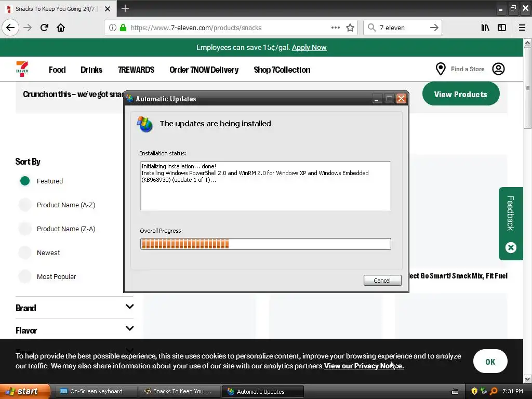The image size is (532, 399).
Task: Click the scrollbar up arrow
Action: tap(527, 43)
